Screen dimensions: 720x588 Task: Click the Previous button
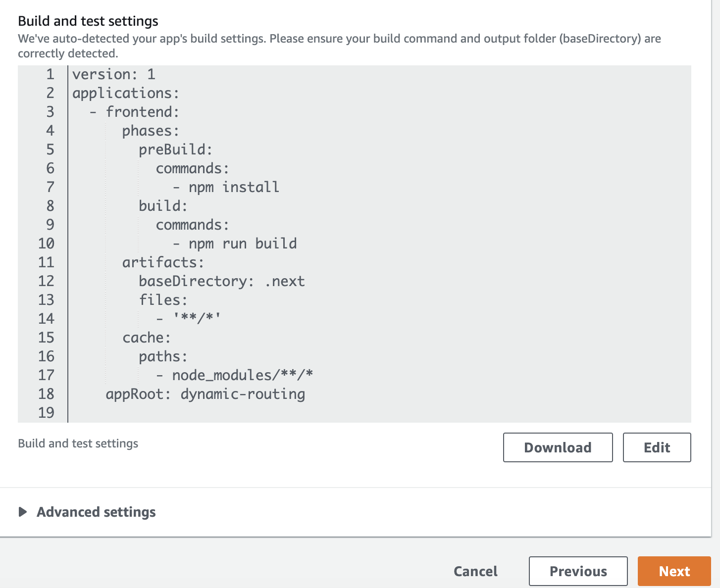[577, 571]
